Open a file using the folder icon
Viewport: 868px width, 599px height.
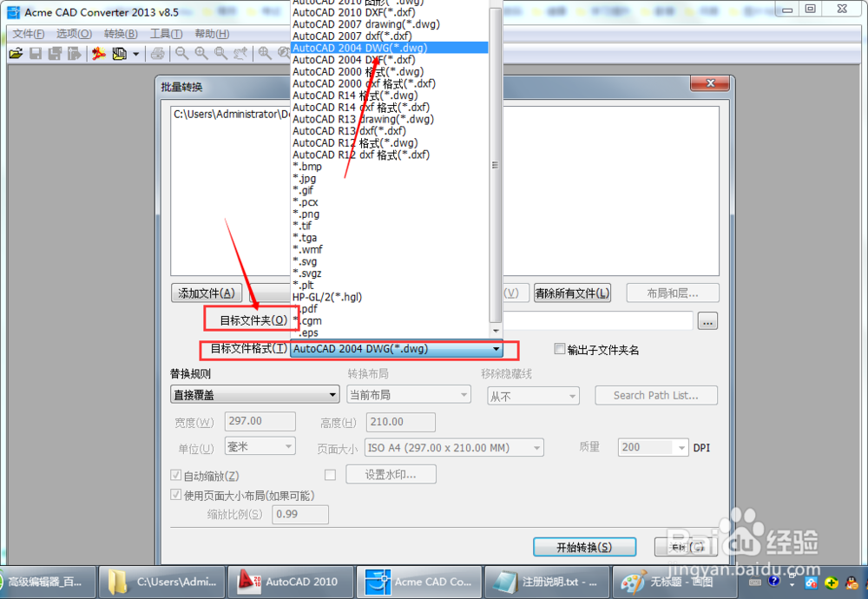16,53
